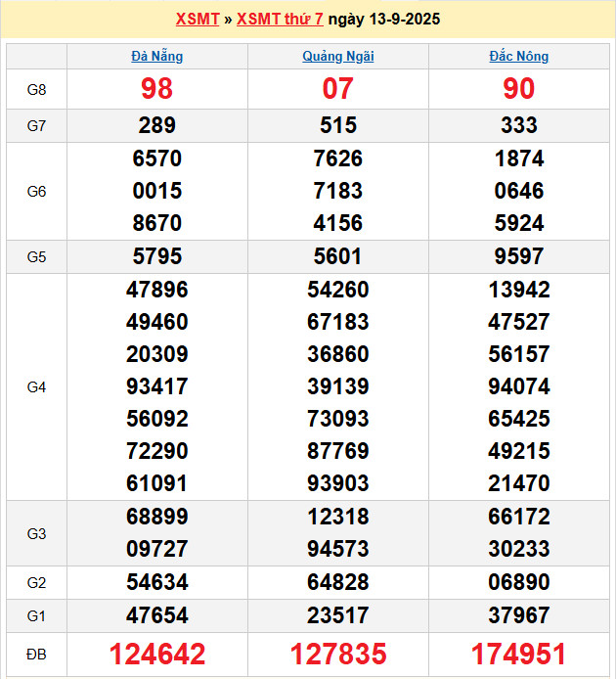Screen dimensions: 616x679
Task: Open the Đắc Nông province link
Action: pos(518,57)
